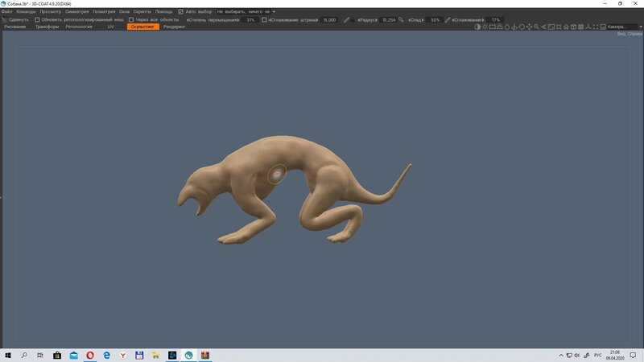Click the four-arrow move icon in the viewport toolbar
Viewport: 644px width, 362px height.
529,27
